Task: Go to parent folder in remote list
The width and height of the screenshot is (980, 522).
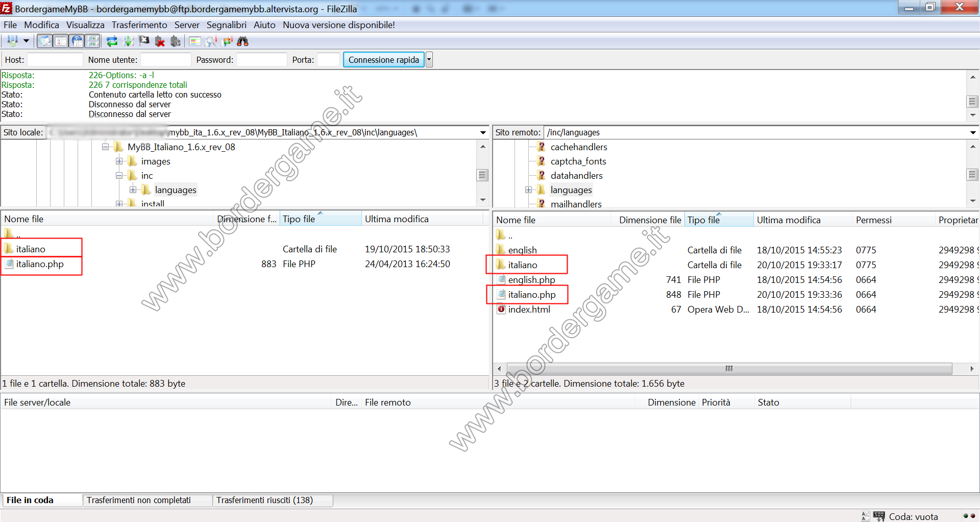Action: 504,235
